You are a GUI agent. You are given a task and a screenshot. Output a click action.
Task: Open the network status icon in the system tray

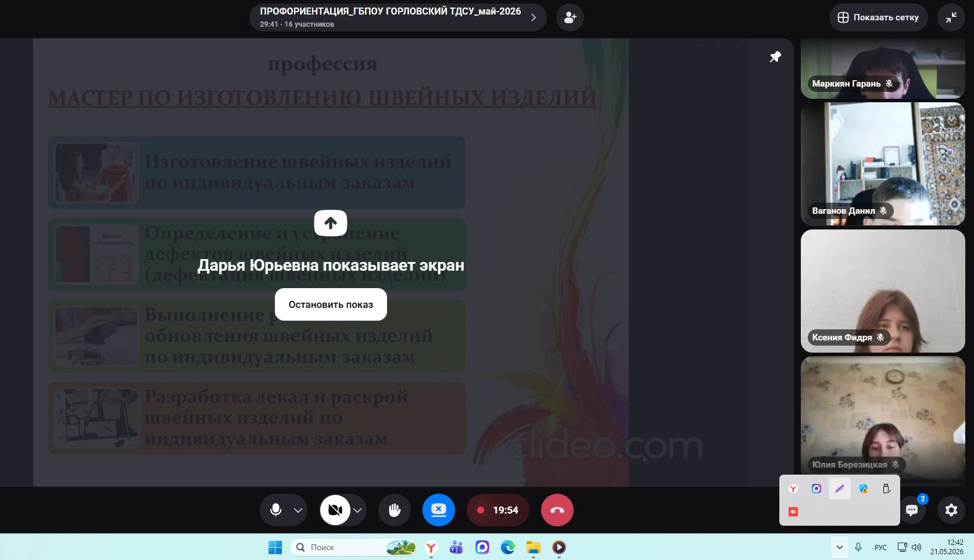(902, 547)
